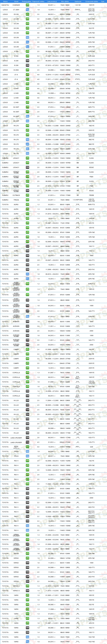Click the petrol icon for LEXUS IS 250C
Screen dimensions: 107x644
27,70
